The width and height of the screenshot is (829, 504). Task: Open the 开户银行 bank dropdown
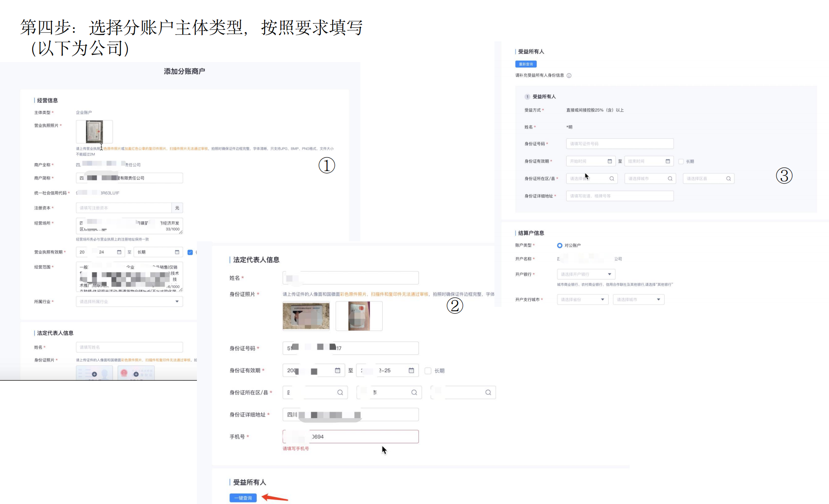click(586, 274)
